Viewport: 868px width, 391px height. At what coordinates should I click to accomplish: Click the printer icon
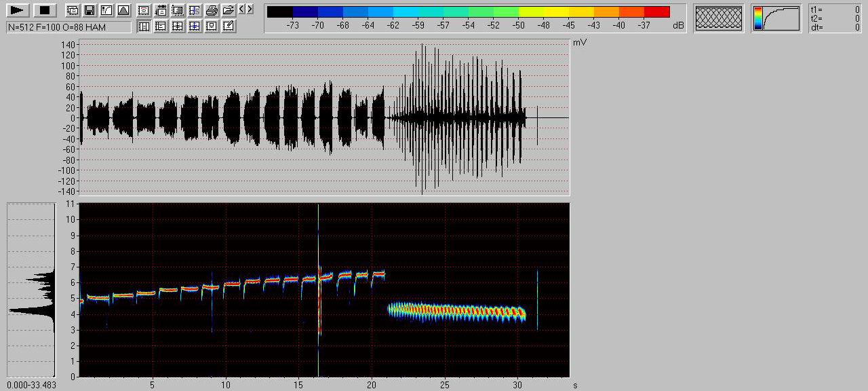pos(212,10)
